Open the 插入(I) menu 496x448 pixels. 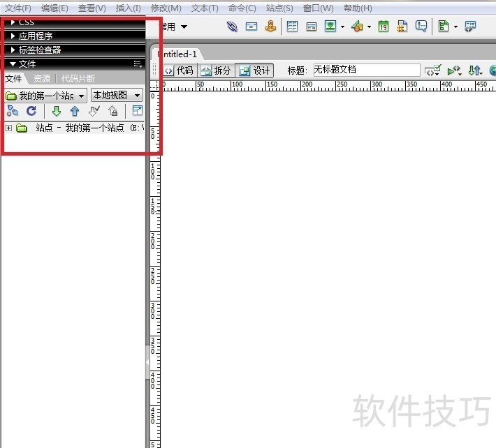[x=128, y=8]
